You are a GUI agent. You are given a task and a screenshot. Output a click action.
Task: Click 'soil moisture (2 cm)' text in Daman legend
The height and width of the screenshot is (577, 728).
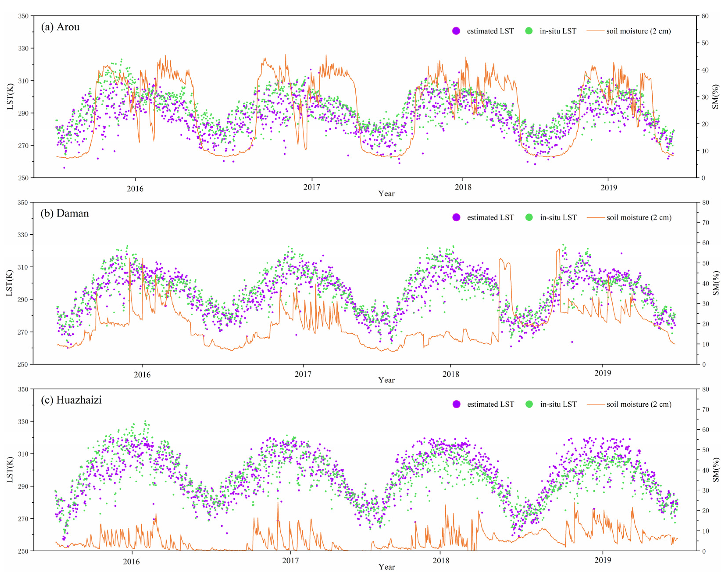pos(639,217)
